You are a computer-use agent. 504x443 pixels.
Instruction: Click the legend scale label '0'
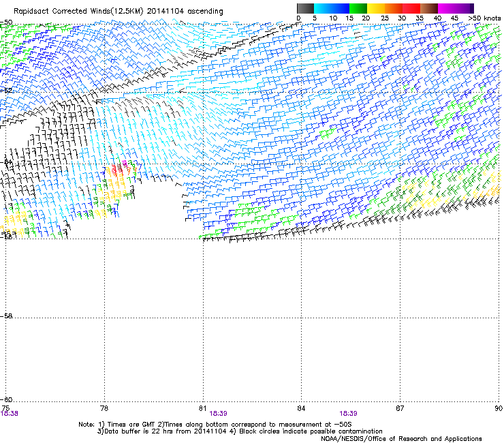tap(298, 18)
